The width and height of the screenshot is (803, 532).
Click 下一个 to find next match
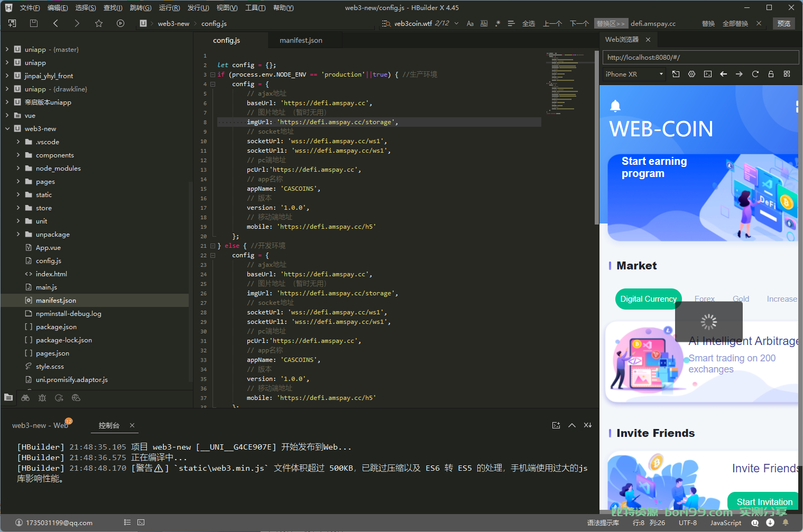[579, 23]
